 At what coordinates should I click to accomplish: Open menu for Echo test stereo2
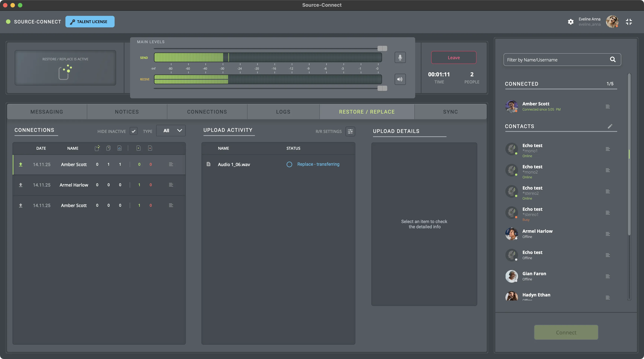point(608,192)
